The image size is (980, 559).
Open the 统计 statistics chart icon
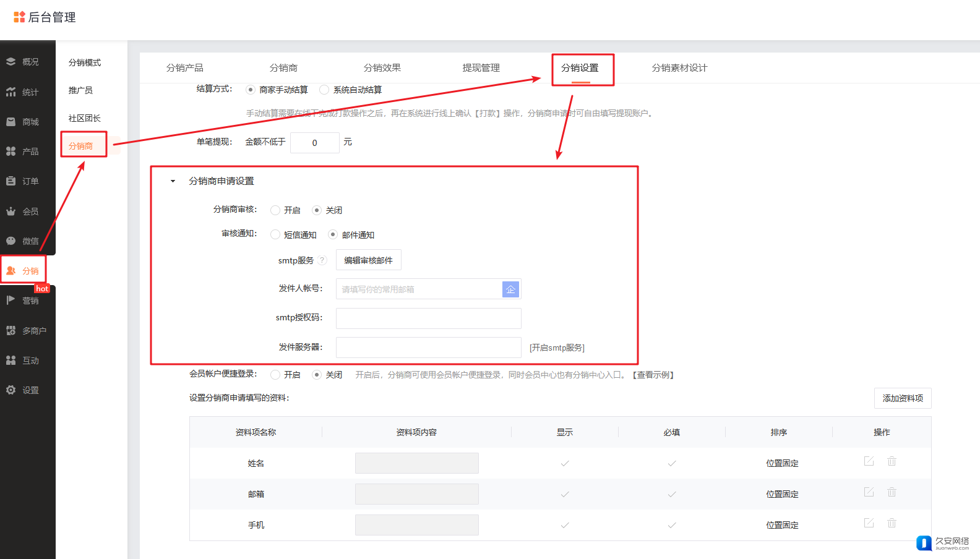11,92
